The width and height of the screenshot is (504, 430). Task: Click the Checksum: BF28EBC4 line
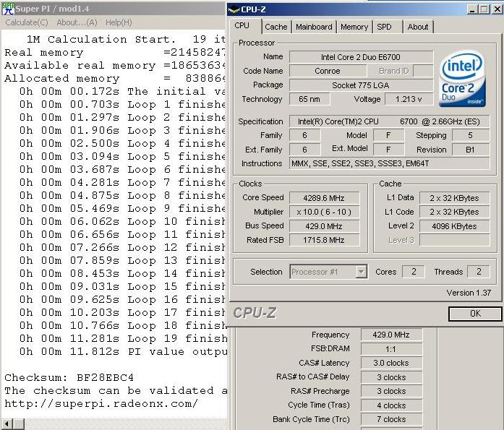[69, 377]
